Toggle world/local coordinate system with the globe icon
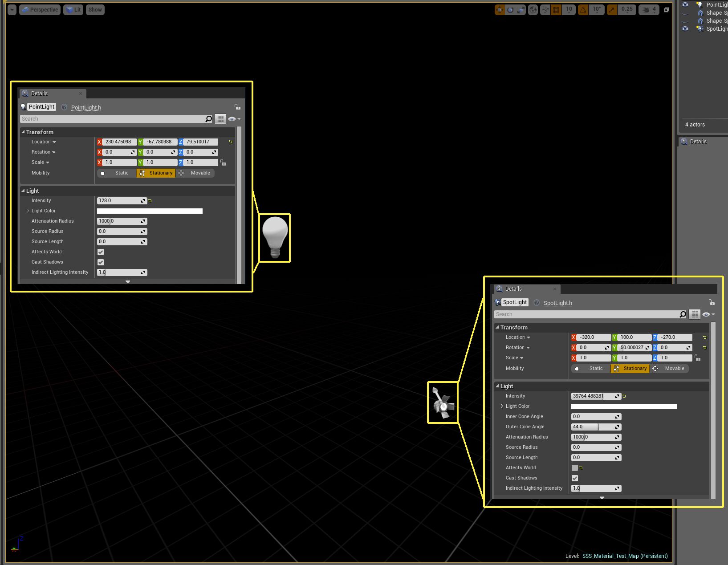Viewport: 728px width, 565px height. [533, 10]
